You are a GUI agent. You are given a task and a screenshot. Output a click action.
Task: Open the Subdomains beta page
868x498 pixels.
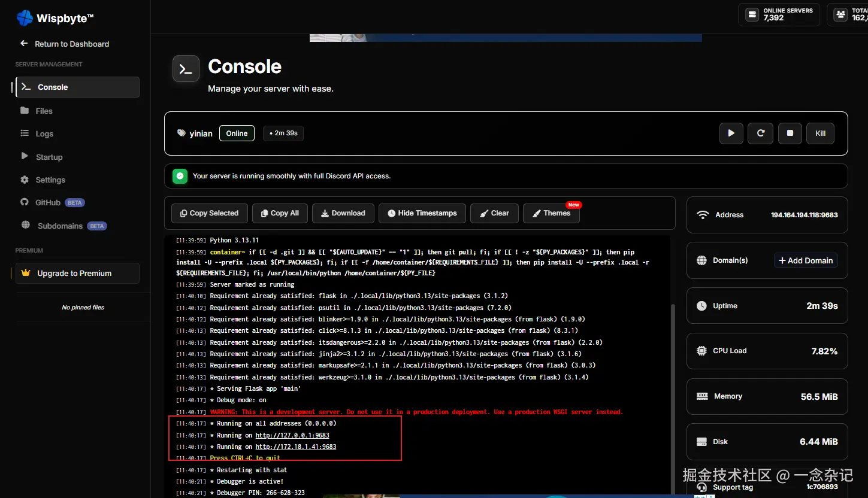63,226
